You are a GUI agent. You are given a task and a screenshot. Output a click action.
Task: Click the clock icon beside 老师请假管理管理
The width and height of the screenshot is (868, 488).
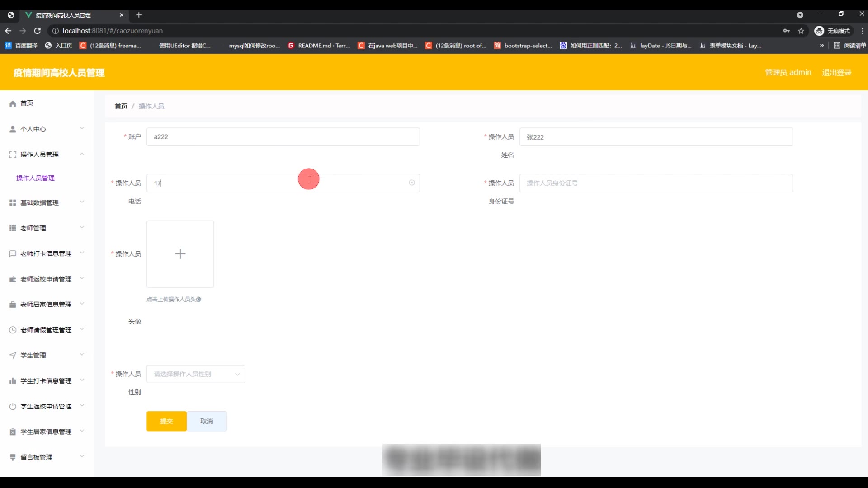(x=13, y=330)
